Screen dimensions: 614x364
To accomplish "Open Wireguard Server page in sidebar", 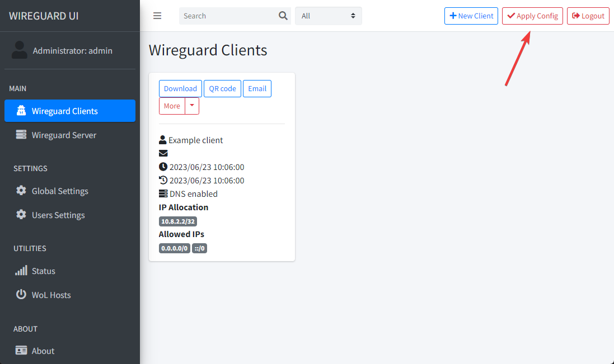I will point(70,135).
